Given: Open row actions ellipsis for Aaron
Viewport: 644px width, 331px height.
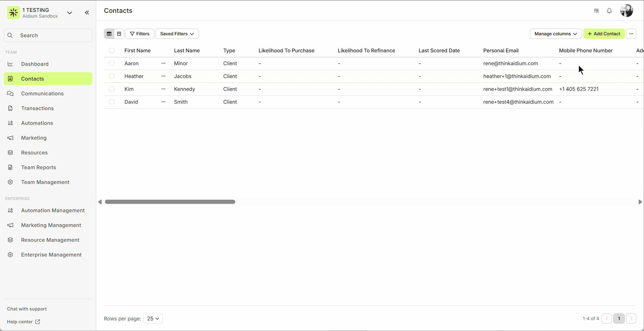Looking at the screenshot, I should click(163, 64).
